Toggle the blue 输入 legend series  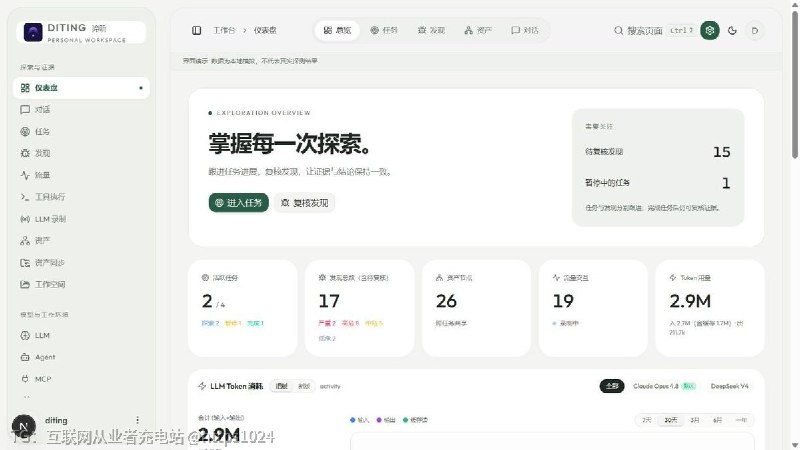[359, 420]
